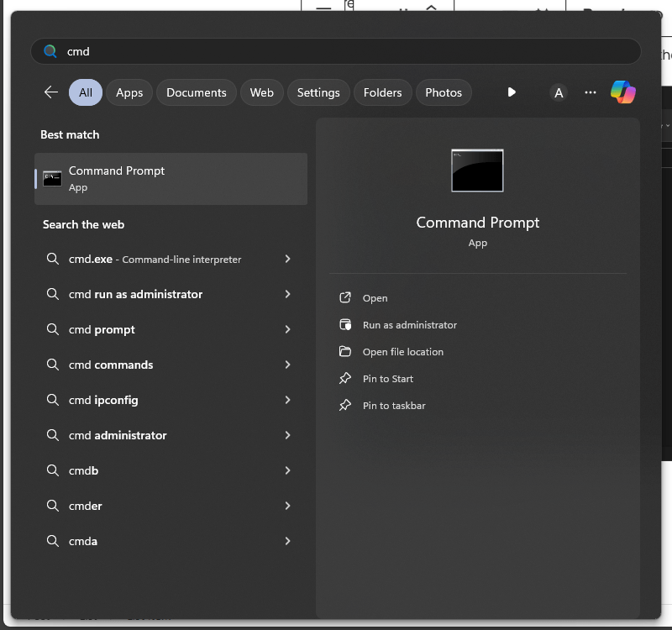Choose Run as administrator

[x=410, y=325]
